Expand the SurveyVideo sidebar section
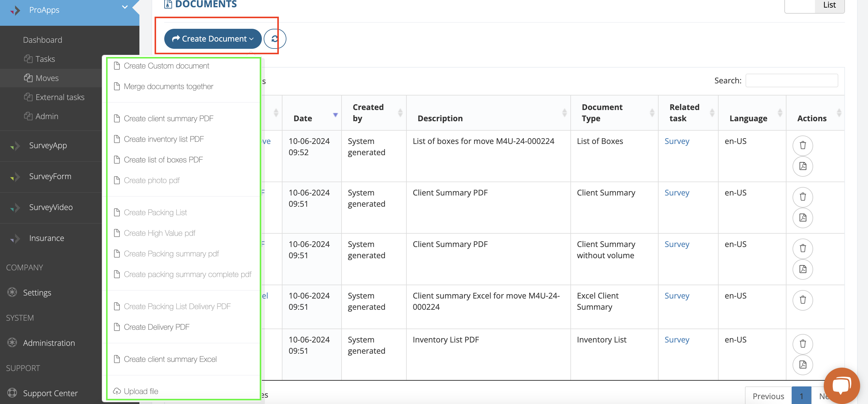868x404 pixels. click(x=51, y=207)
